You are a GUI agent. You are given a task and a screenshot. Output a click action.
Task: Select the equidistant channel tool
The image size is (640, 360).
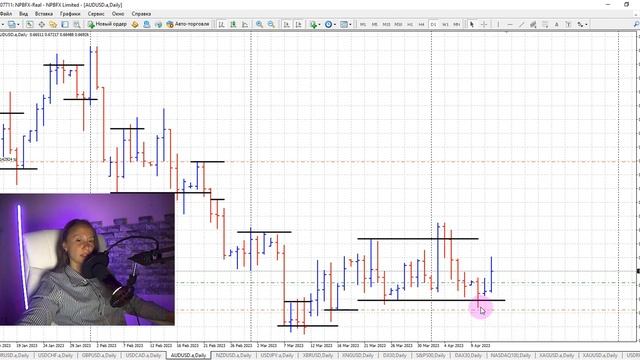pyautogui.click(x=533, y=24)
